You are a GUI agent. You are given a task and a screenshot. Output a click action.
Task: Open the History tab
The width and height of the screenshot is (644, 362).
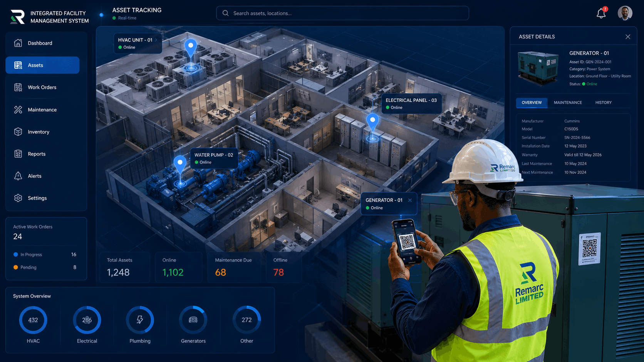603,103
